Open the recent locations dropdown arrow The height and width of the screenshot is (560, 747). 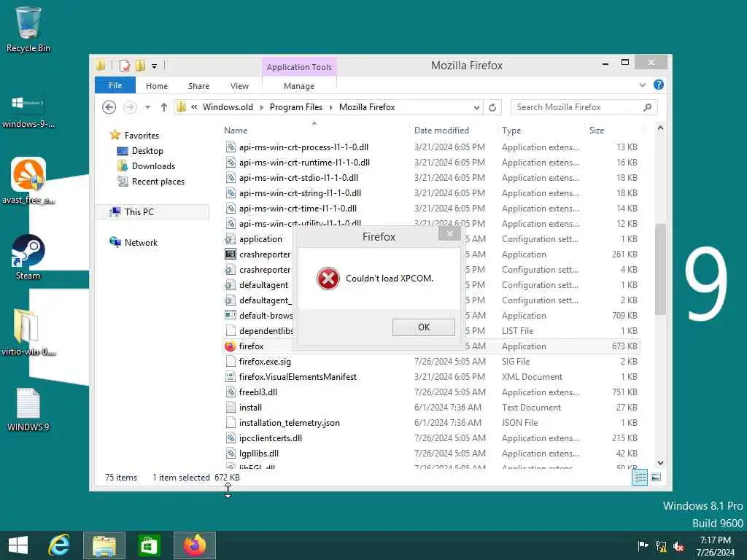pyautogui.click(x=147, y=107)
